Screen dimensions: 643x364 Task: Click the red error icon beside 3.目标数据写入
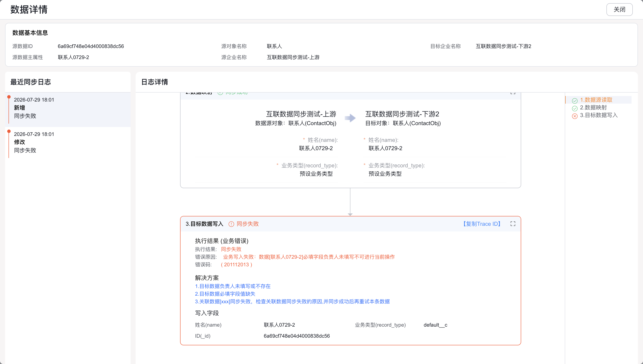[575, 116]
